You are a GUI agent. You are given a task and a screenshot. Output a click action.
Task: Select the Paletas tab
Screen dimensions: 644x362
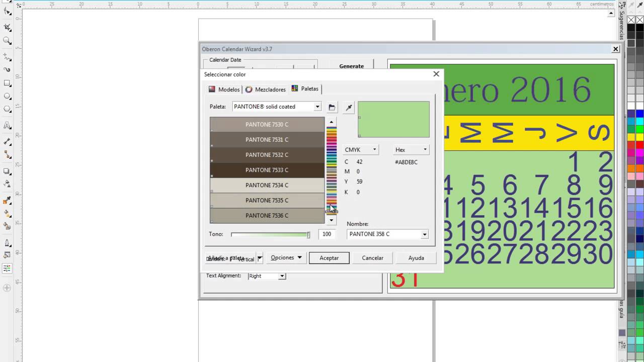tap(305, 88)
